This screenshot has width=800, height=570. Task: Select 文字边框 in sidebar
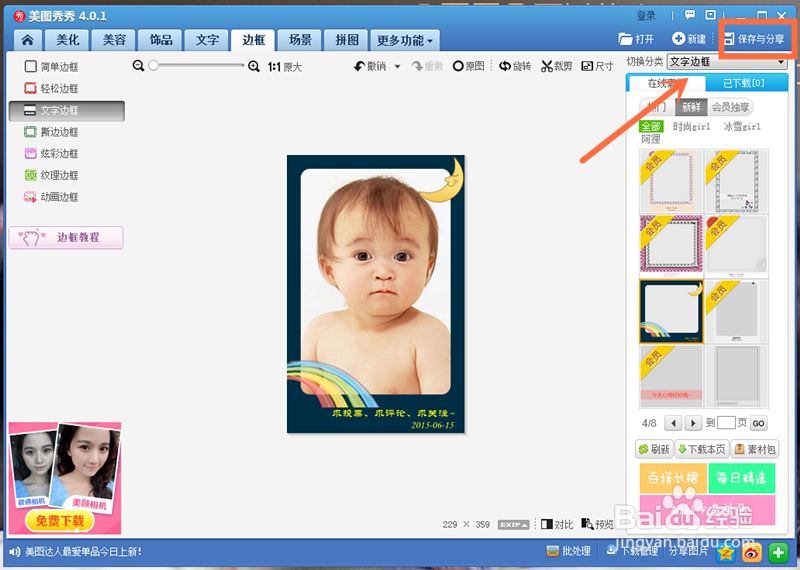point(67,110)
